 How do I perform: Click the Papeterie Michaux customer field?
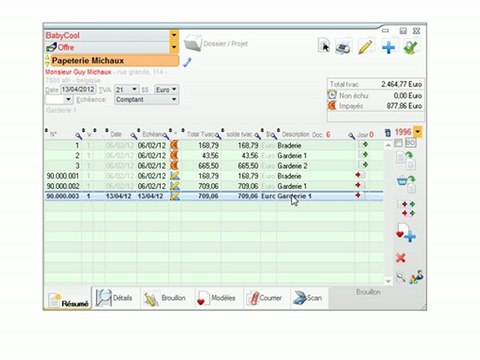pyautogui.click(x=114, y=61)
